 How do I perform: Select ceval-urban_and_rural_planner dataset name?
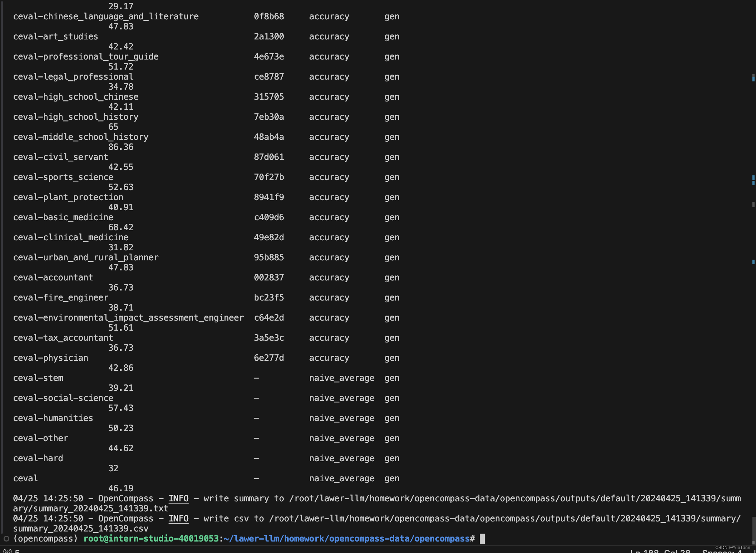[x=86, y=257]
